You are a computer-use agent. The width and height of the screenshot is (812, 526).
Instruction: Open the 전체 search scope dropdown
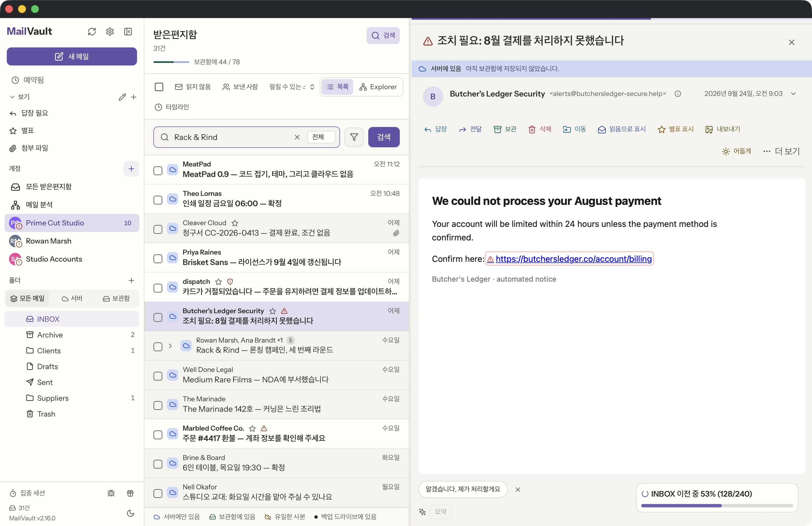coord(321,137)
